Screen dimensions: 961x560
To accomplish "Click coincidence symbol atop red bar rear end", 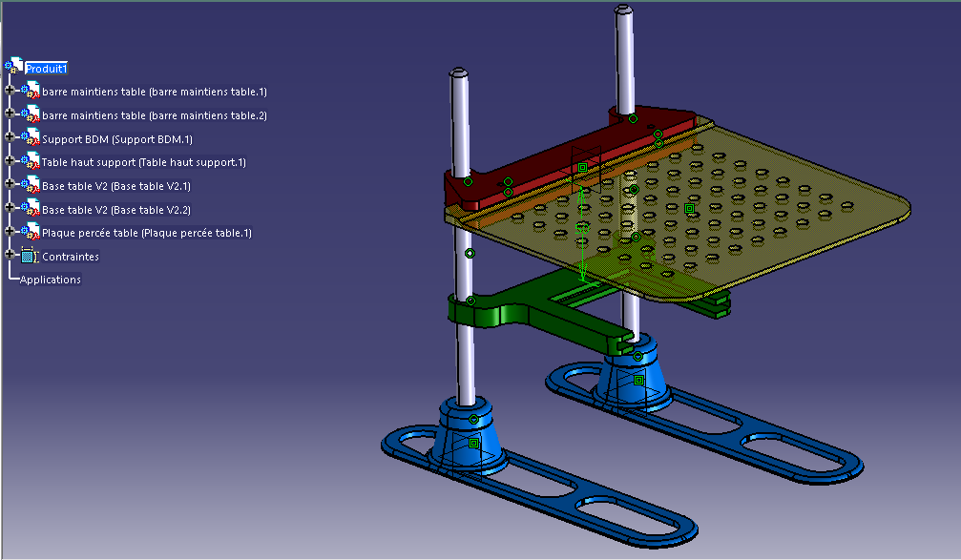I will click(633, 119).
